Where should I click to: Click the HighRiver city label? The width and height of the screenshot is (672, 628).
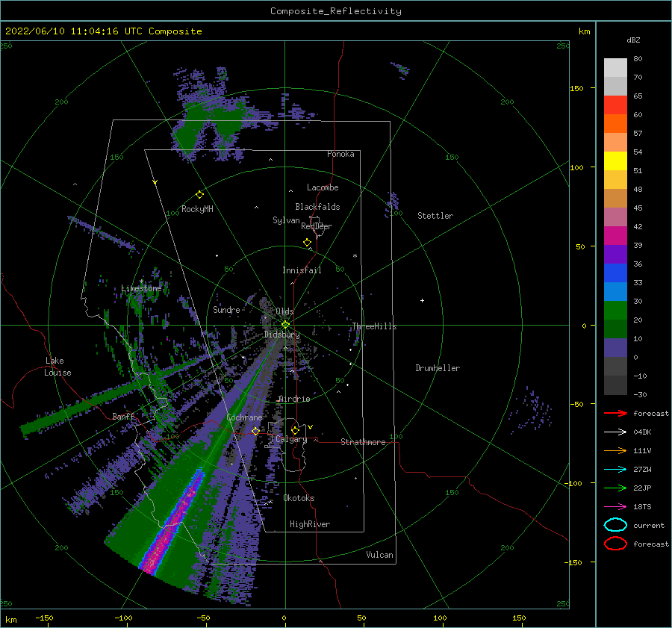310,524
